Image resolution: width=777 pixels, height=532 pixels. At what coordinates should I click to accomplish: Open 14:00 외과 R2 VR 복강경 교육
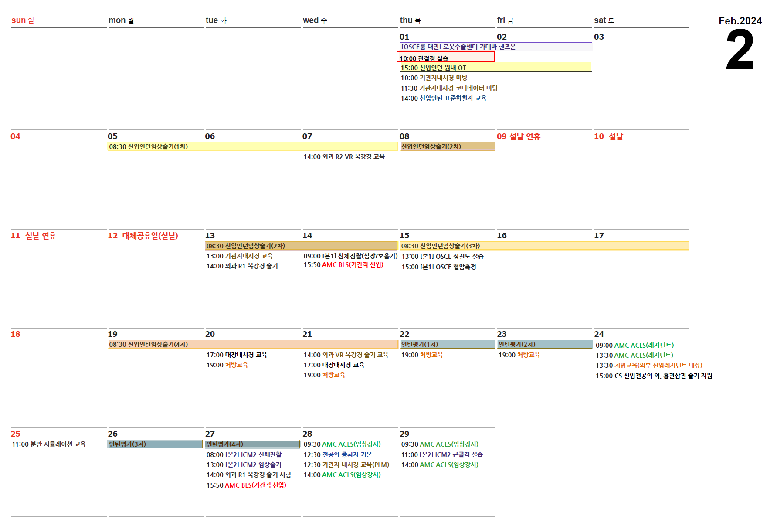coord(344,157)
